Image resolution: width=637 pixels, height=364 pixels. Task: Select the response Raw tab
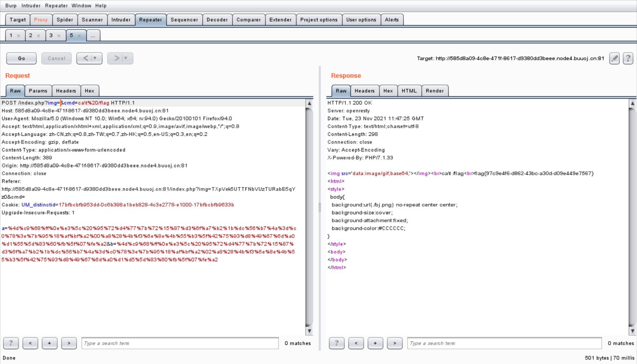tap(341, 91)
